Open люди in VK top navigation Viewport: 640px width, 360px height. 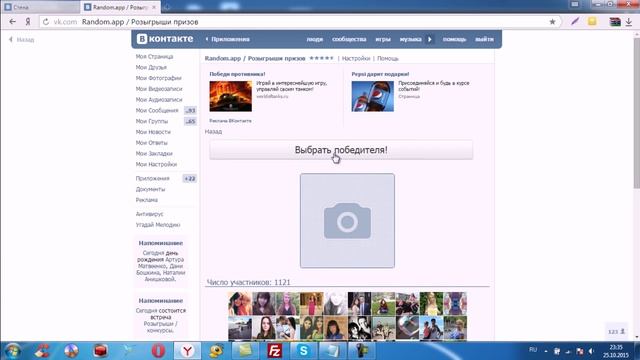315,39
